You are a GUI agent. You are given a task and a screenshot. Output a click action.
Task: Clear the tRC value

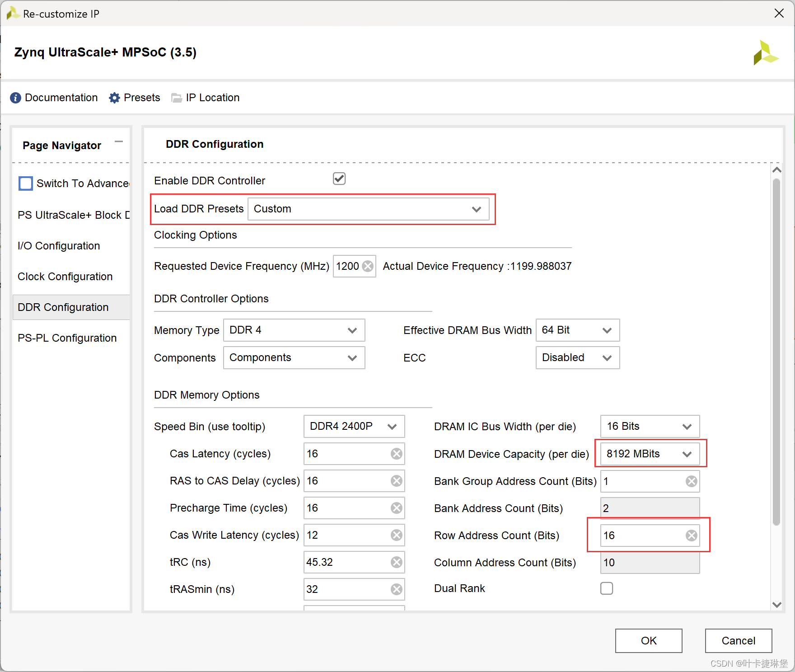pyautogui.click(x=397, y=562)
